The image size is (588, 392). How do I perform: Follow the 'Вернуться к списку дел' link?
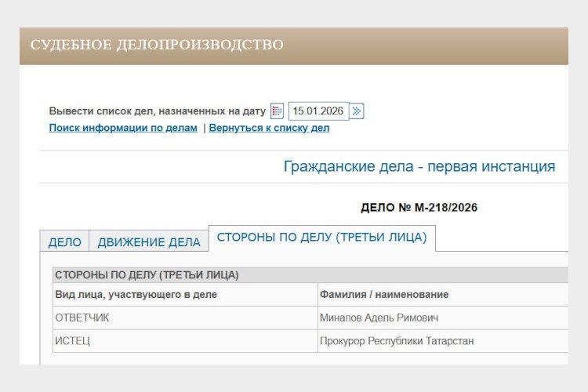(x=269, y=128)
